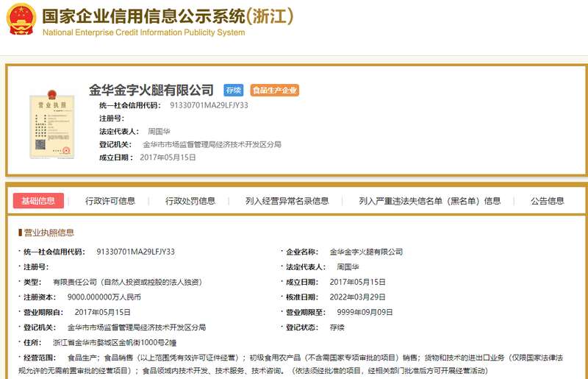Click the orange 食品生产企业 badge
Screen dimensions: 588x379
[274, 90]
